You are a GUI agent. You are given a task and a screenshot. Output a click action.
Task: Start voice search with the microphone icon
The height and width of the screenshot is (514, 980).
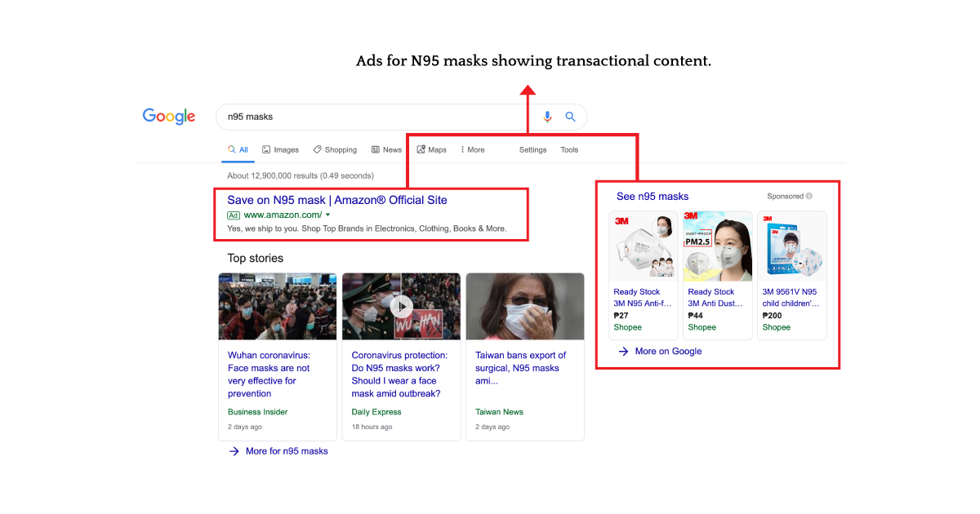547,117
